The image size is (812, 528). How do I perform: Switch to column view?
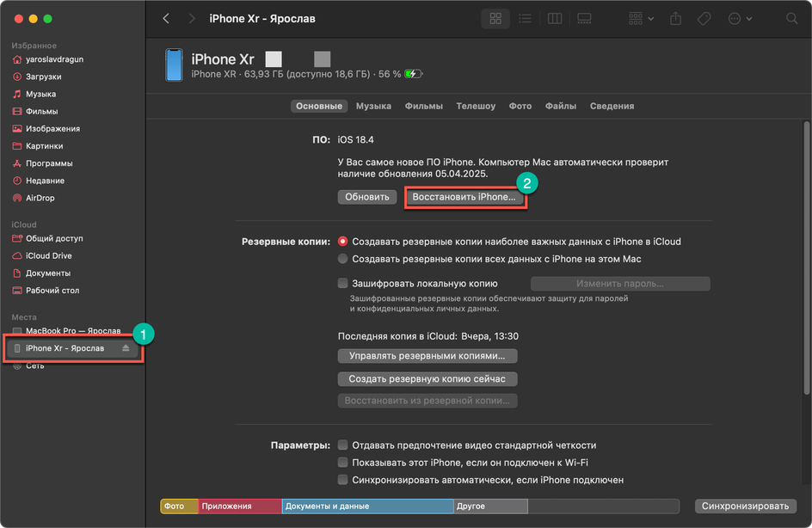[555, 19]
